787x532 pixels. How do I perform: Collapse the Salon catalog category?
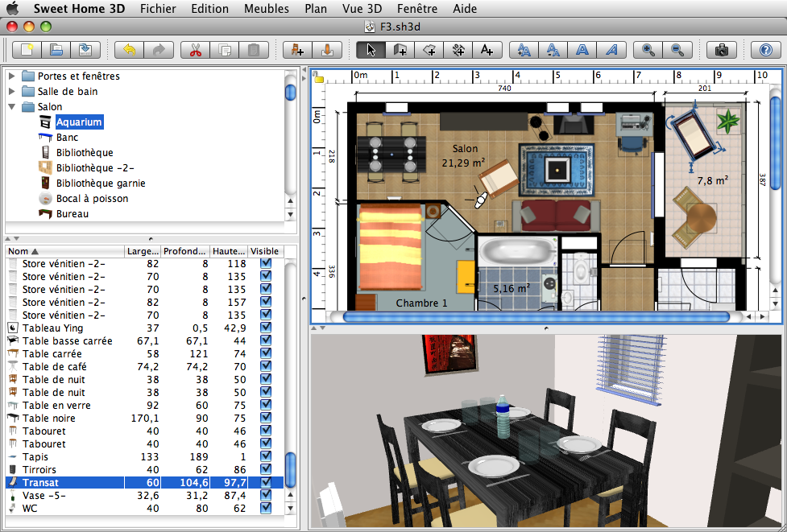[13, 107]
